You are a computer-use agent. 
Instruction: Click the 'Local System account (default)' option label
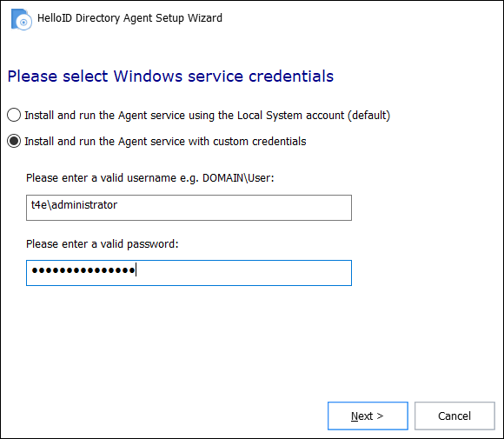[207, 115]
